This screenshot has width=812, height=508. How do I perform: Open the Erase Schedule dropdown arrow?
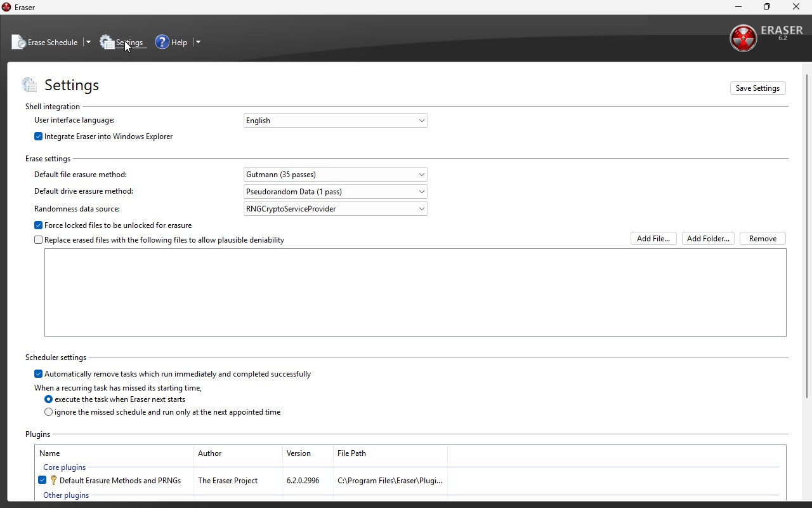[x=88, y=43]
